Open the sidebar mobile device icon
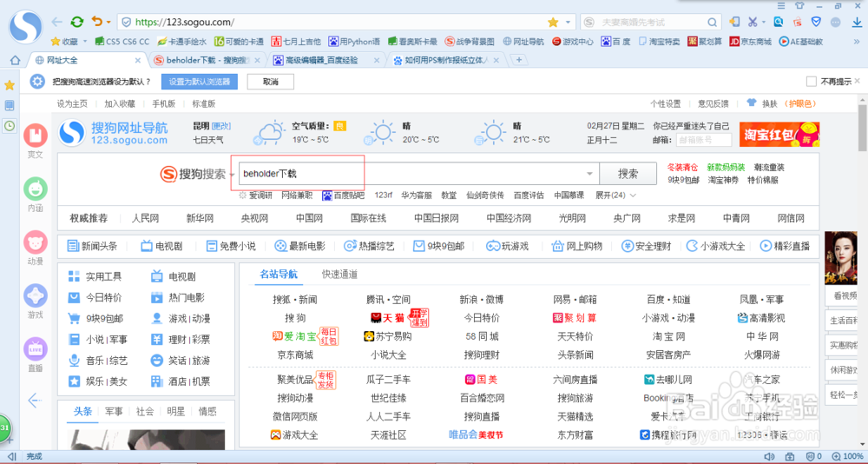The width and height of the screenshot is (868, 464). 10,105
